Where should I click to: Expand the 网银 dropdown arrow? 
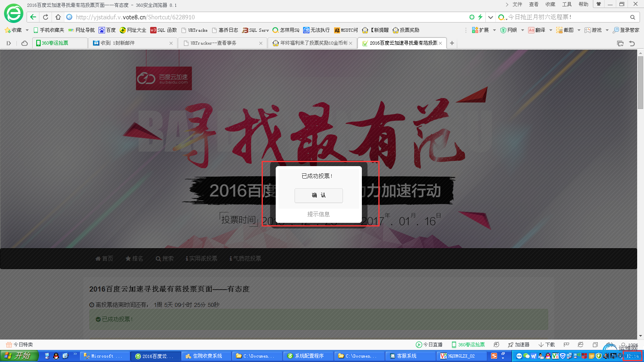pyautogui.click(x=522, y=30)
